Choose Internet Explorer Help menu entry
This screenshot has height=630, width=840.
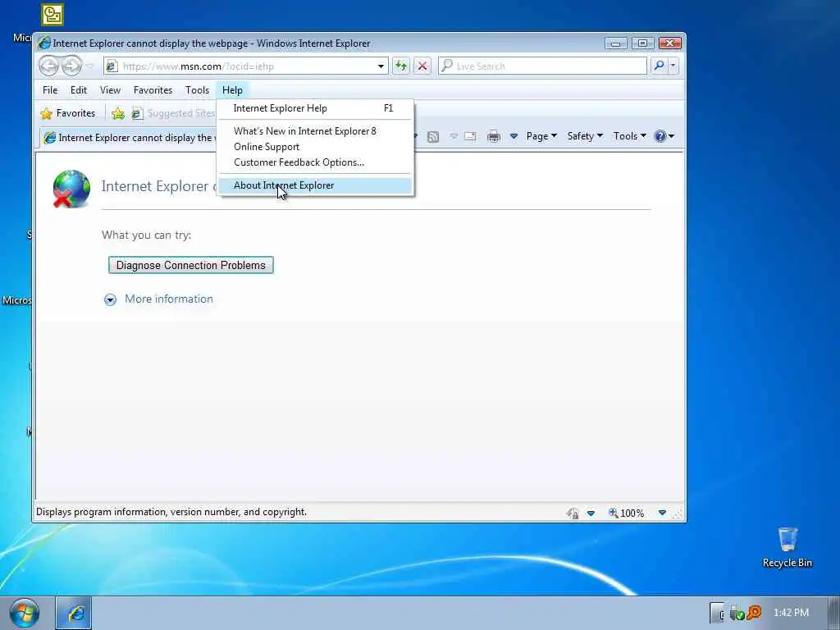click(316, 108)
